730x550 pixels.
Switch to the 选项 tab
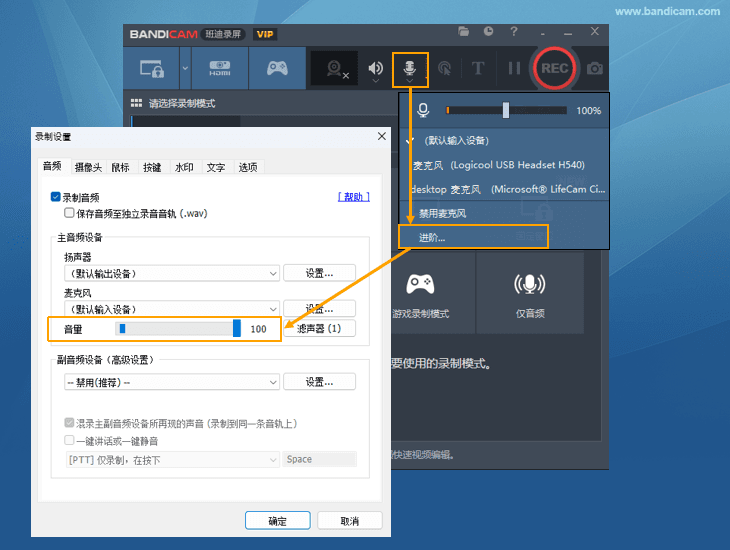pos(248,167)
